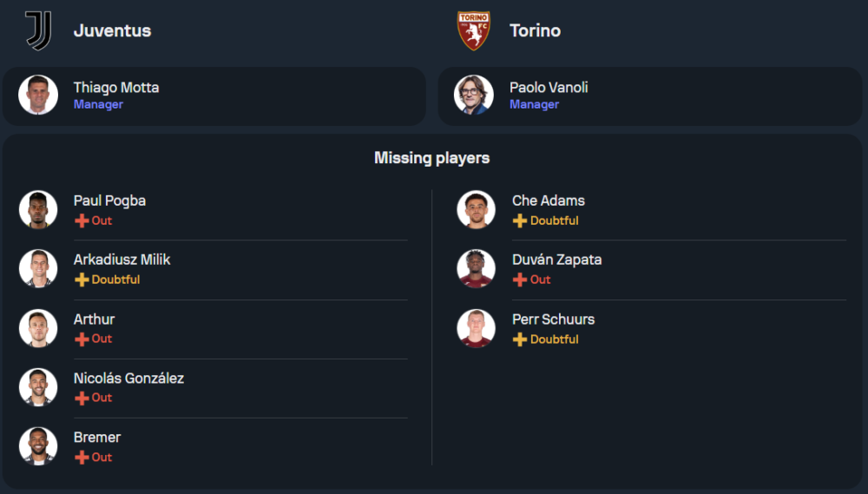The image size is (868, 494).
Task: Open the Torino team name link
Action: coord(535,30)
